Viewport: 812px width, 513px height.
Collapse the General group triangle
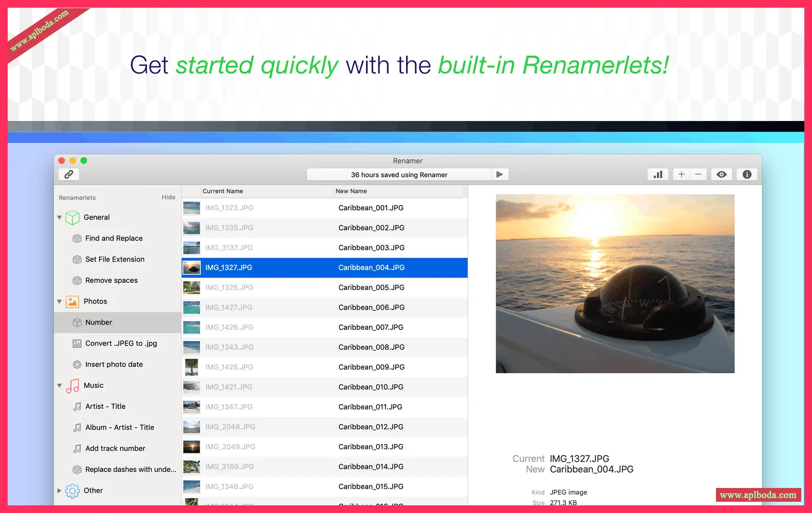pos(60,217)
